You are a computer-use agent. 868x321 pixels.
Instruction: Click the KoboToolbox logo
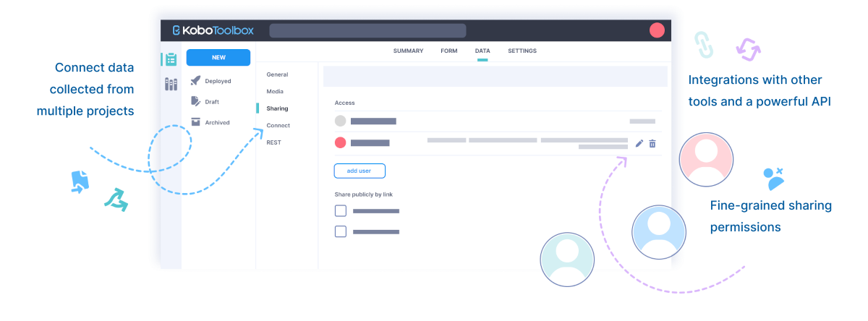coord(213,30)
